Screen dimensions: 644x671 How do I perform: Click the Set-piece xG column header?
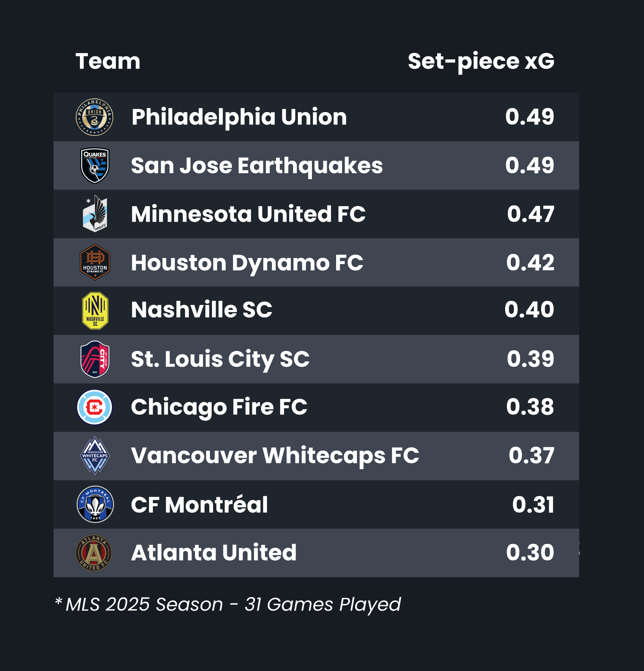pos(481,62)
